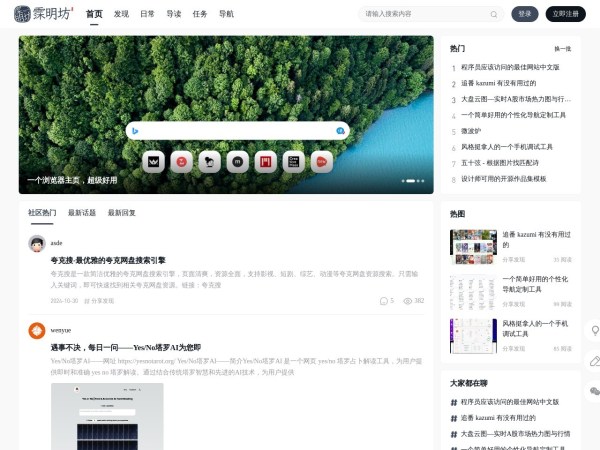The width and height of the screenshot is (600, 450).
Task: Open asde's user avatar
Action: 37,243
